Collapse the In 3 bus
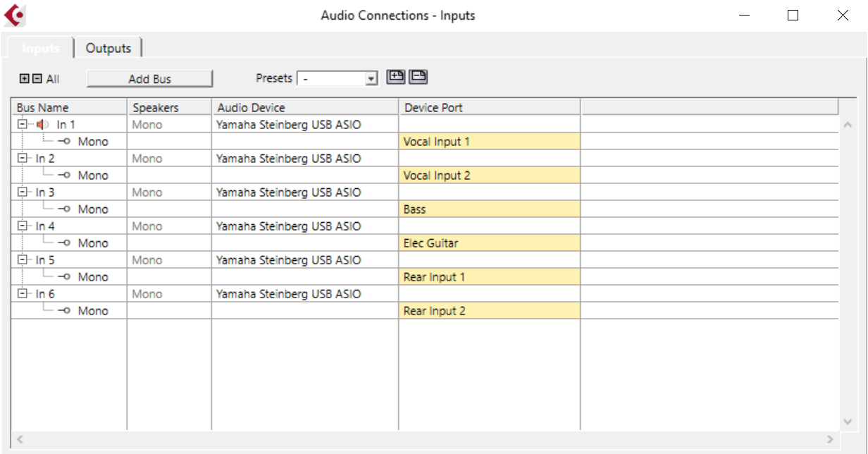This screenshot has width=868, height=454. coord(23,192)
